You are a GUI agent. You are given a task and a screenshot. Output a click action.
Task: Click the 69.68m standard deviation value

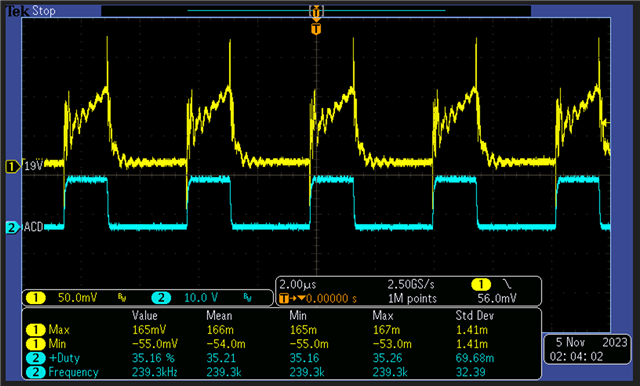(x=475, y=358)
